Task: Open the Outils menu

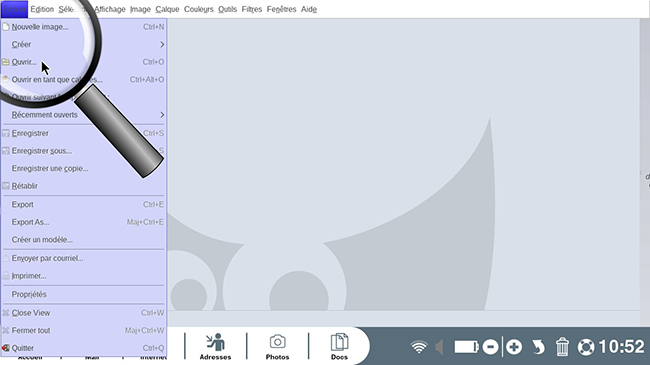Action: [228, 9]
